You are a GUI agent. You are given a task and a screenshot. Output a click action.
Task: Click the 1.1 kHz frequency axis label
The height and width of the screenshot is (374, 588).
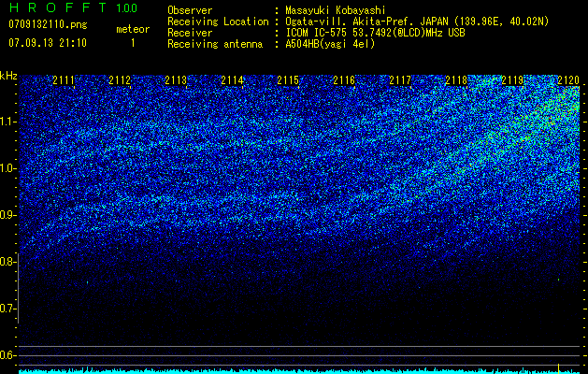tap(7, 122)
